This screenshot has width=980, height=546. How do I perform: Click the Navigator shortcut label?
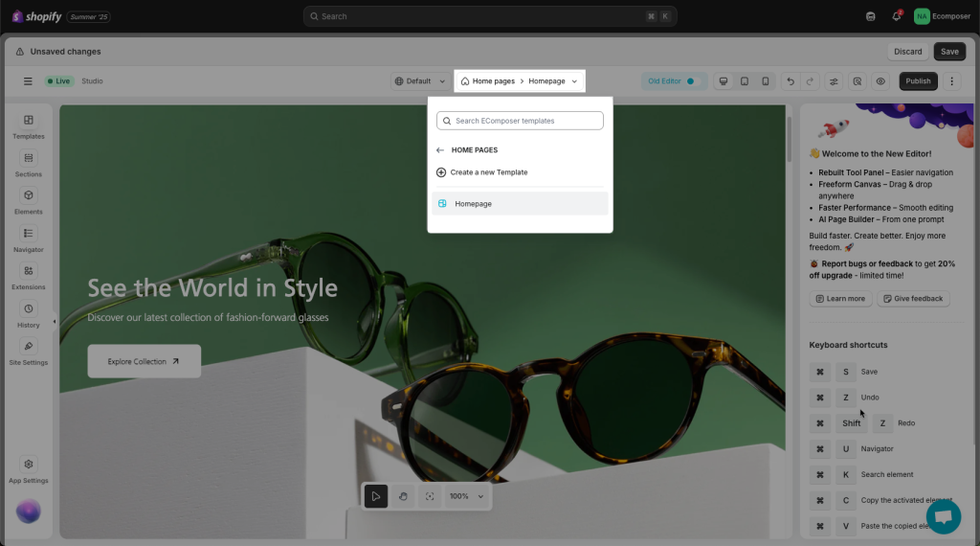[877, 449]
